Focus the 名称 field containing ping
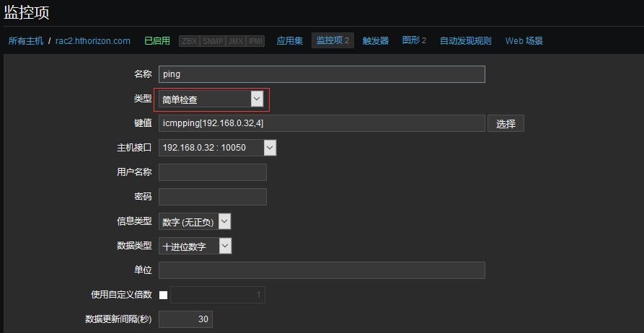Viewport: 644px width, 333px height. 322,74
